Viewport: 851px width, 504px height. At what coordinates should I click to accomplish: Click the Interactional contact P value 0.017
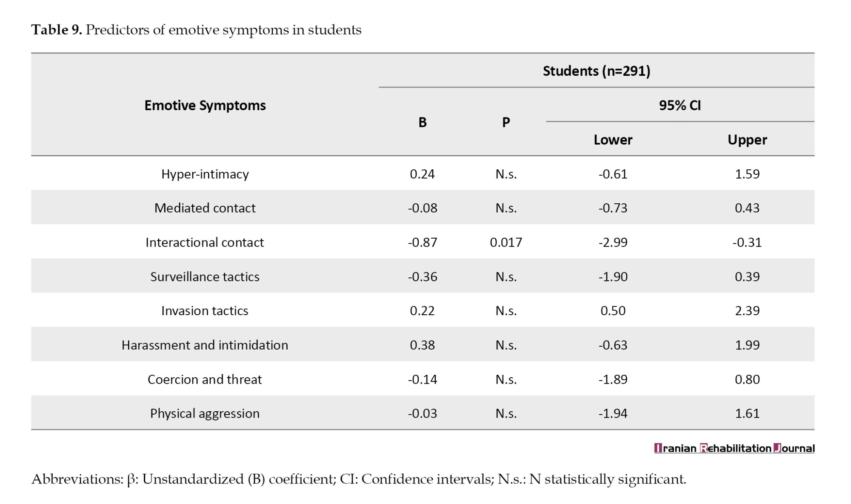point(506,242)
